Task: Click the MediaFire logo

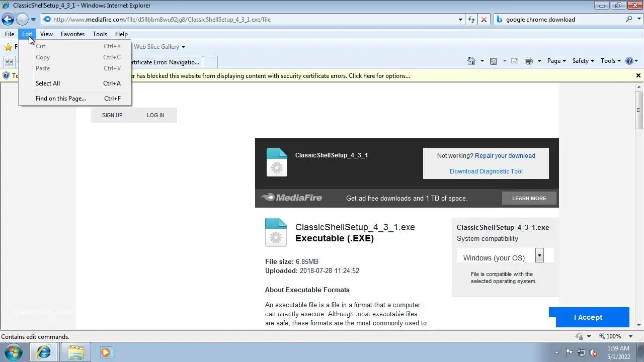Action: 292,198
